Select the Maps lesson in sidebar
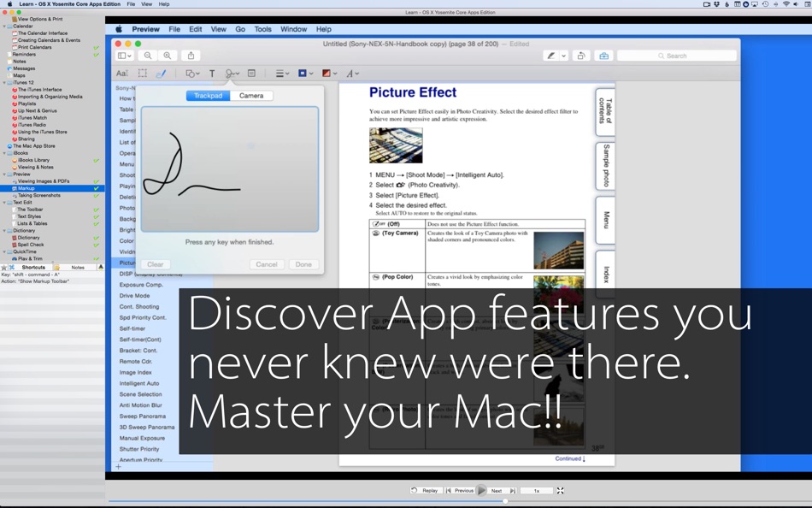This screenshot has width=812, height=508. pyautogui.click(x=19, y=75)
